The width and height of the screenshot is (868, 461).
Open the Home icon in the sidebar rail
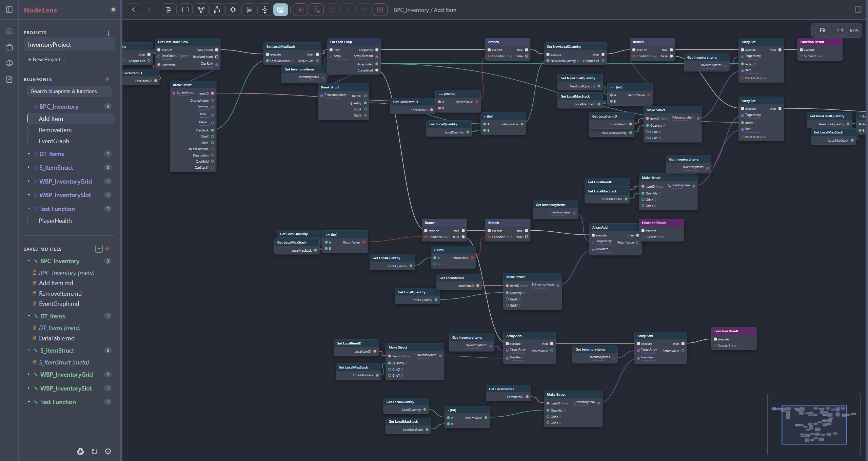(9, 31)
